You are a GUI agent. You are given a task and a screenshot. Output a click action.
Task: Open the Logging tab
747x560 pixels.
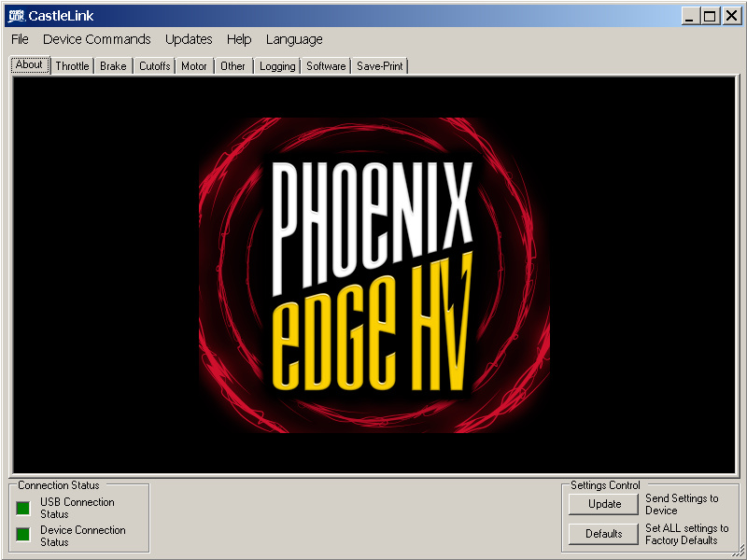pos(277,66)
